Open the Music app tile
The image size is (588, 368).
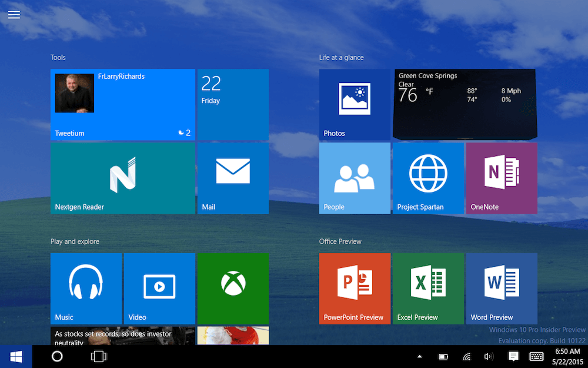[x=86, y=289]
